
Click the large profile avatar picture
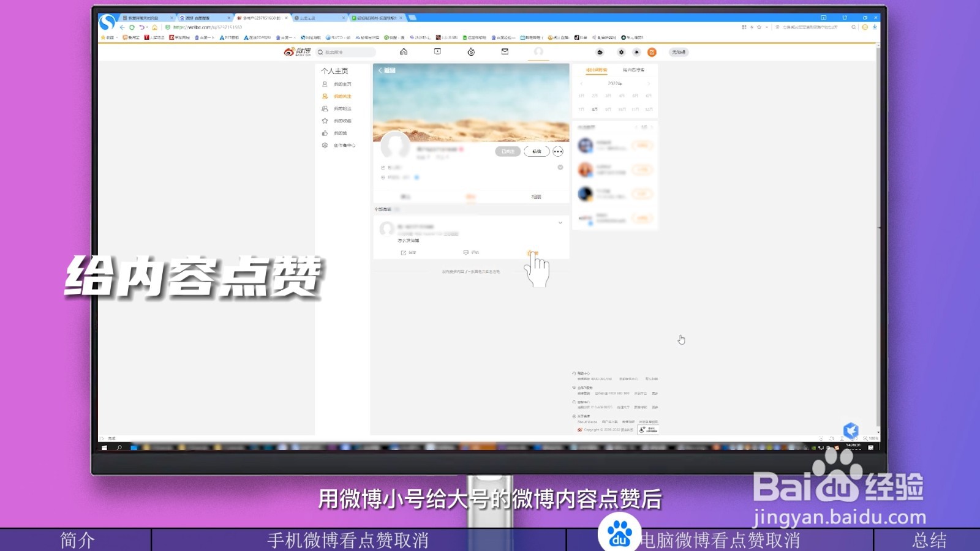(x=395, y=146)
